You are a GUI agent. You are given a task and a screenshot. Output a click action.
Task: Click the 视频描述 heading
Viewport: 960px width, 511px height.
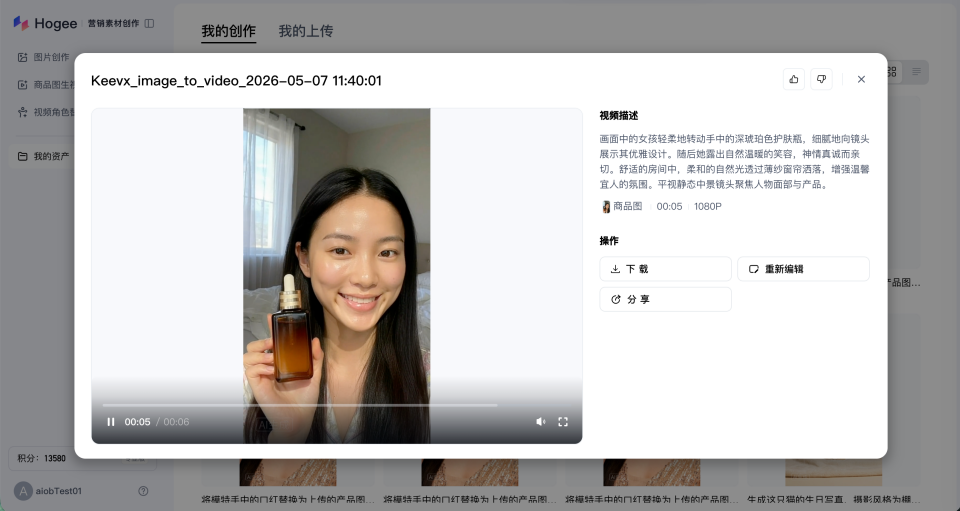[618, 116]
